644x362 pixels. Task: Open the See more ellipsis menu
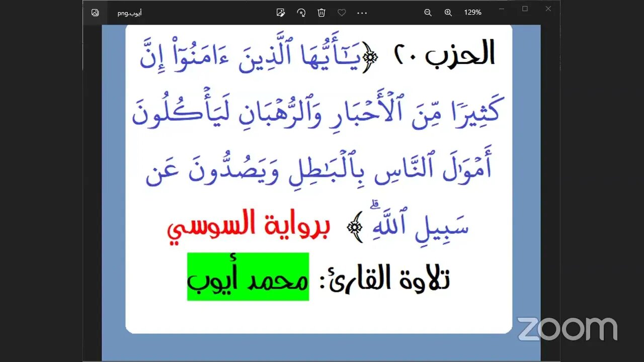362,13
